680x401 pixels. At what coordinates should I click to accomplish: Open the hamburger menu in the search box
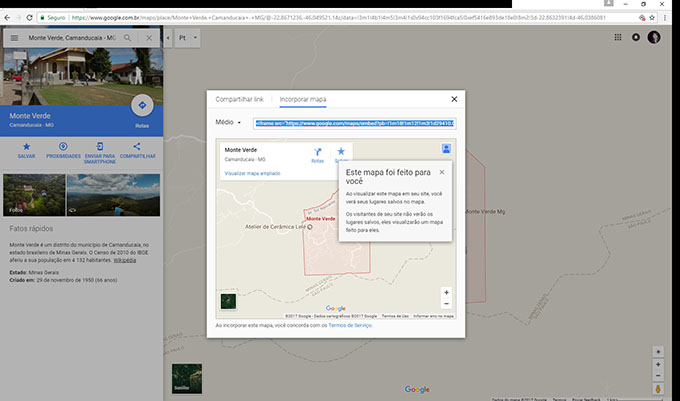(x=15, y=38)
